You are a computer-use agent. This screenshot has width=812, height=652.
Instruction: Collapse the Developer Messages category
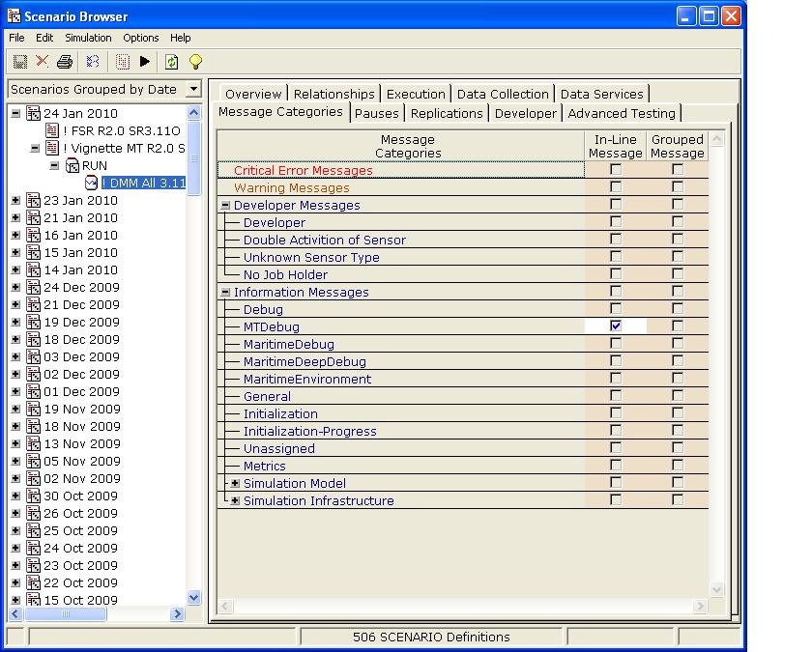click(225, 205)
